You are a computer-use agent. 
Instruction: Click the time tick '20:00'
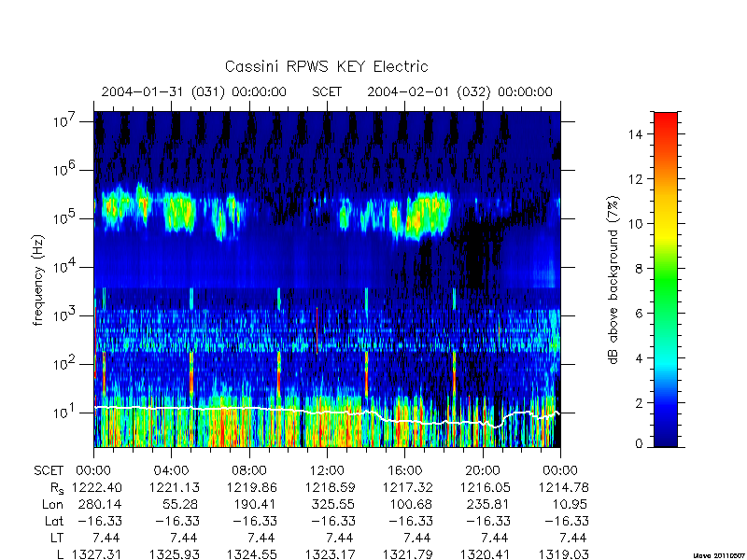[x=483, y=471]
